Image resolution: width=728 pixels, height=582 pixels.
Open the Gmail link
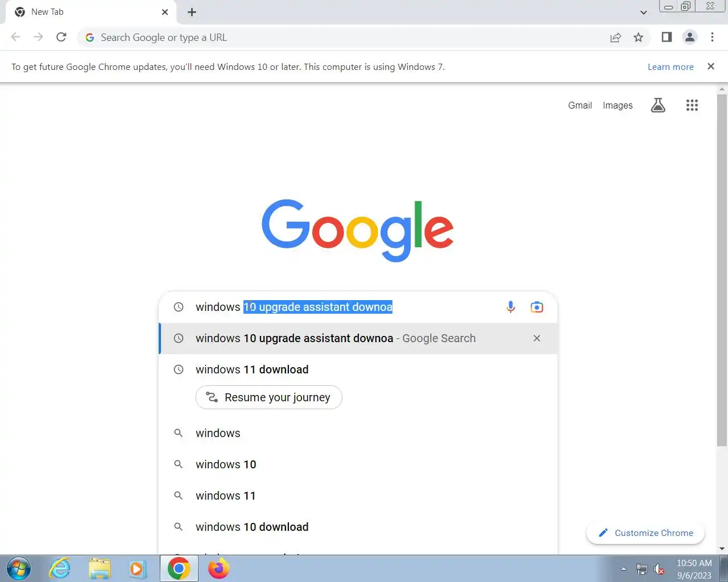tap(580, 105)
